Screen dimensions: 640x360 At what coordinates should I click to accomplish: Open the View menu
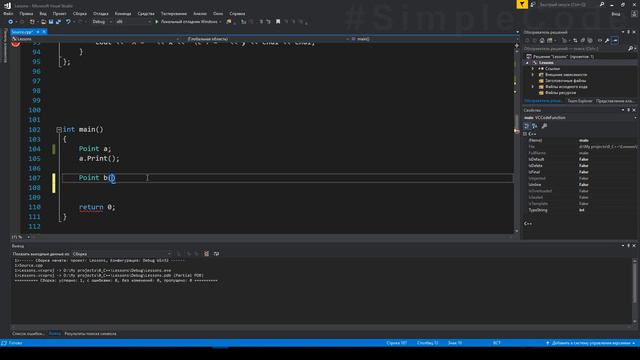(x=43, y=13)
